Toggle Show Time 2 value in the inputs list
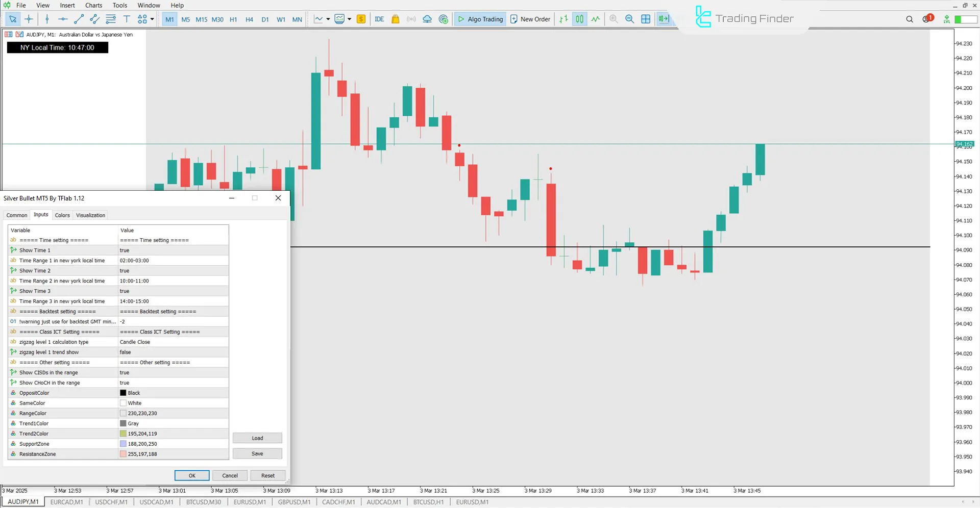980x508 pixels. 174,270
